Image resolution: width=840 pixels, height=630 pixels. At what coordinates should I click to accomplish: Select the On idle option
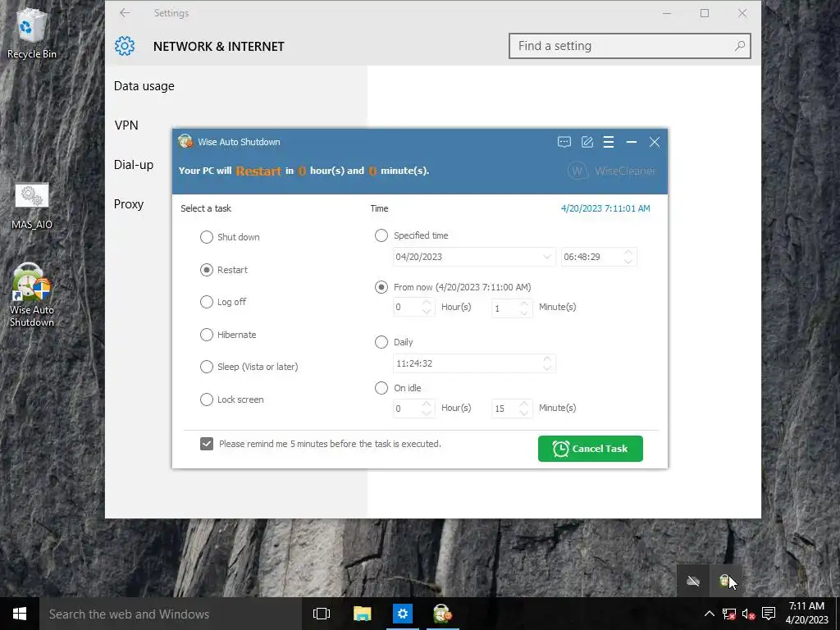tap(398, 388)
